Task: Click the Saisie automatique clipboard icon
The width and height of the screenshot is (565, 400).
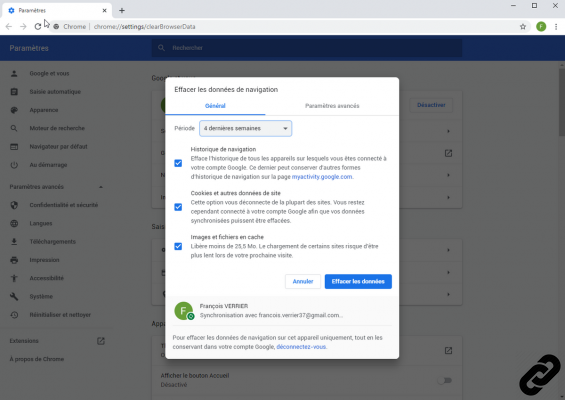Action: tap(14, 92)
